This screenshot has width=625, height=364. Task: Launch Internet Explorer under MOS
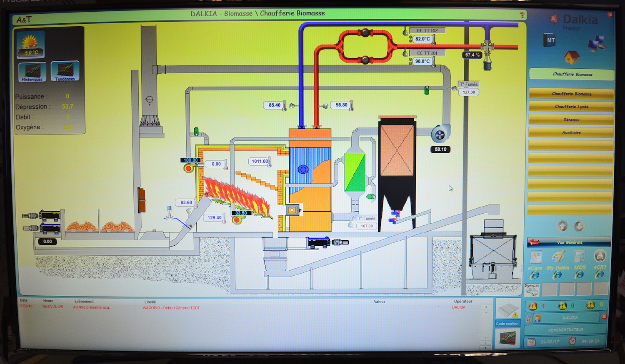tap(579, 274)
